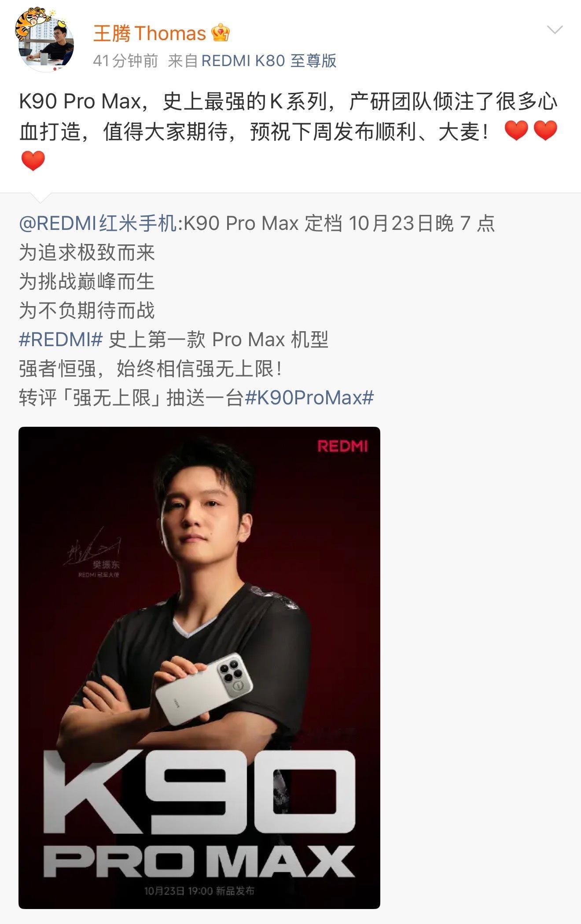This screenshot has width=581, height=924.
Task: Open the K90 Pro Max poster image
Action: point(199,668)
